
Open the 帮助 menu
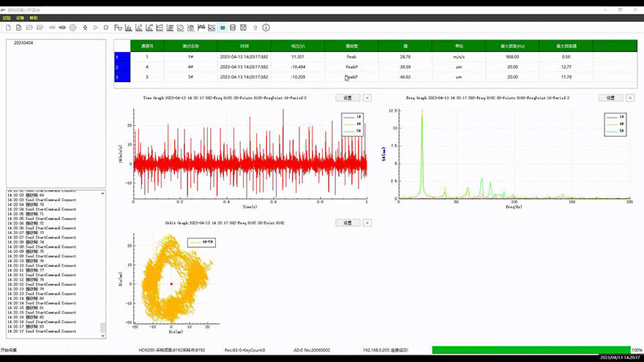pos(33,18)
